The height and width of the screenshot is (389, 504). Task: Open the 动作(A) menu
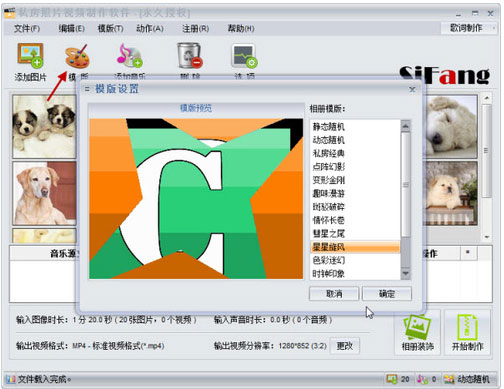tap(150, 29)
